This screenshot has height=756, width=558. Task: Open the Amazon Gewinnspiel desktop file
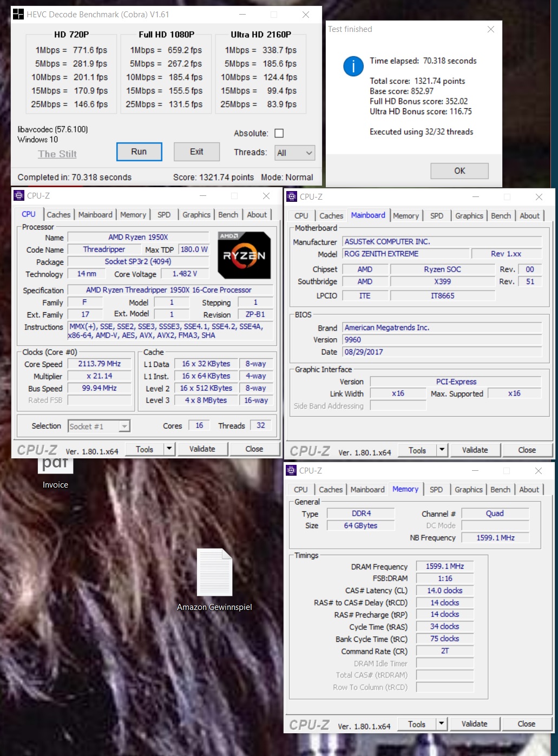(x=215, y=580)
